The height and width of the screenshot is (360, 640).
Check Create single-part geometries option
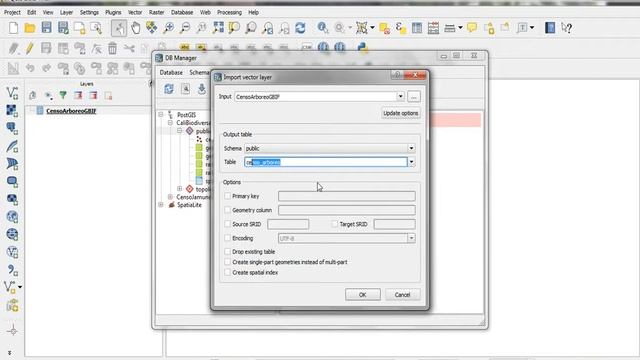click(x=228, y=262)
